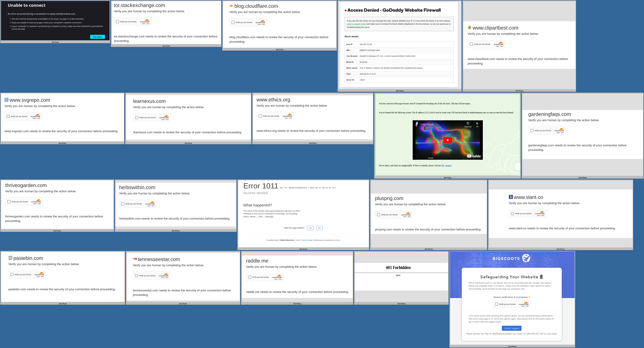Viewport: 644px width, 348px height.
Task: Click to reveal your IP link
Action: [307, 240]
